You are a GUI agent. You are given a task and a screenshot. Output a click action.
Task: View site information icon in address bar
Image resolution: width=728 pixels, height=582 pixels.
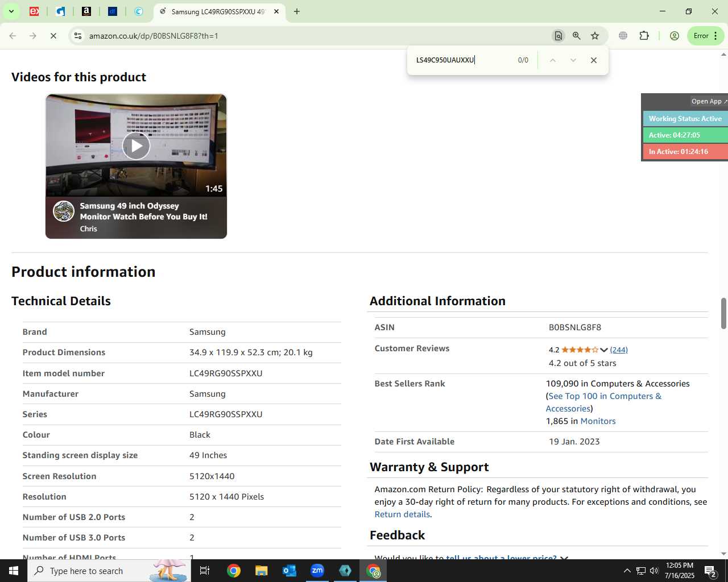click(x=78, y=36)
